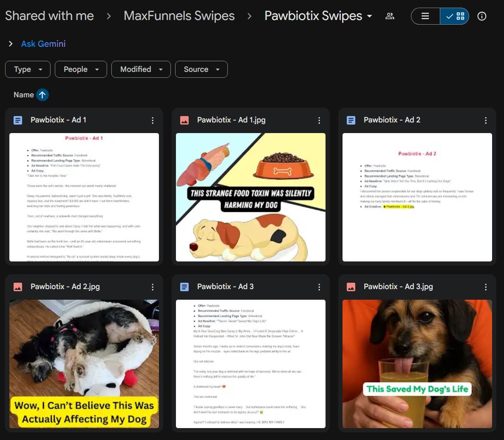Open the sleeping cartoon dog image thumbnail
Viewport: 504px width, 440px height.
coord(251,197)
